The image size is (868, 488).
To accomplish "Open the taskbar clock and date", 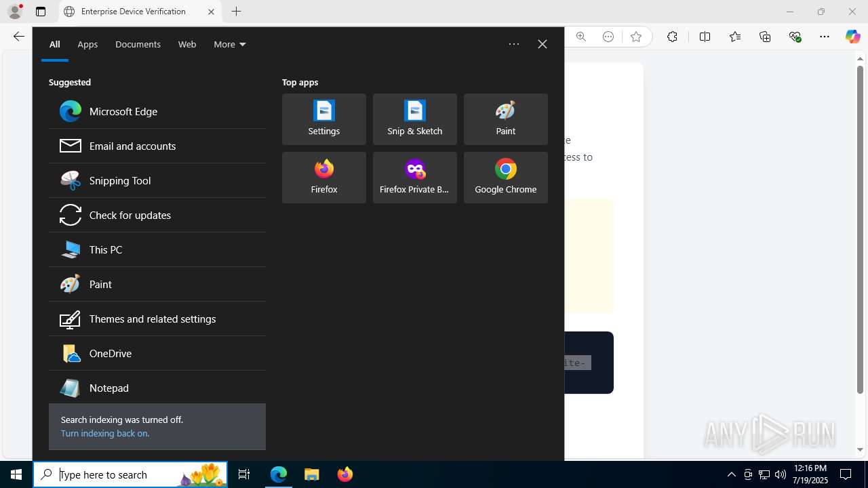I will click(x=810, y=474).
